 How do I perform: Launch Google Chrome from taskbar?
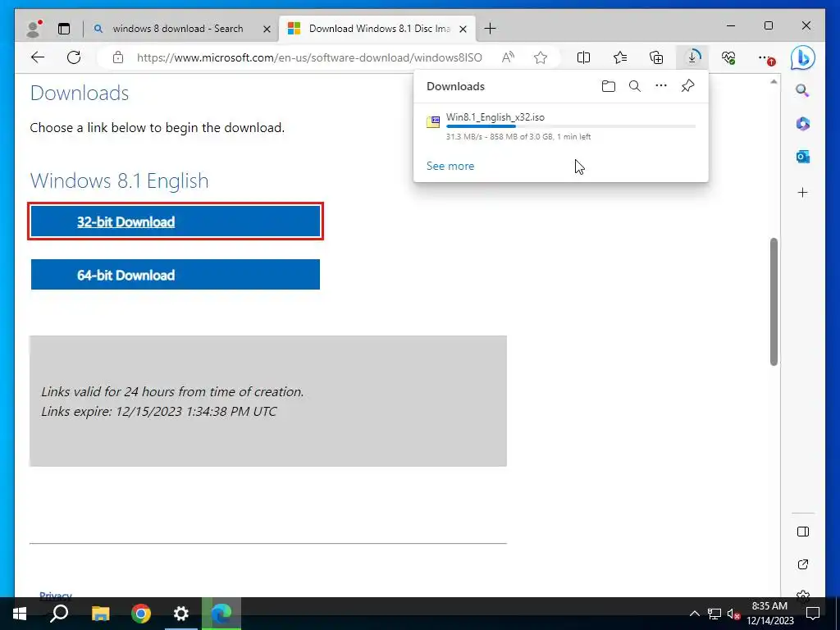(141, 614)
